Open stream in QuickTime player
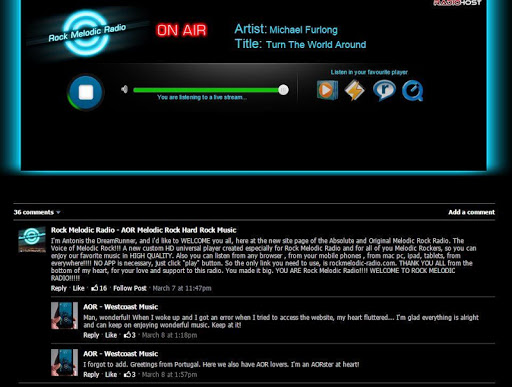This screenshot has width=512, height=387. point(412,90)
